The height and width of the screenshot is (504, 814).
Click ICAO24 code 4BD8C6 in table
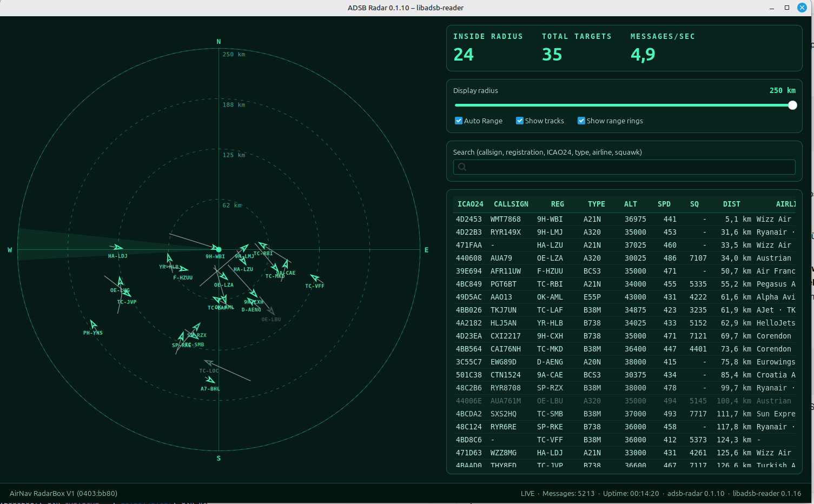pyautogui.click(x=469, y=440)
